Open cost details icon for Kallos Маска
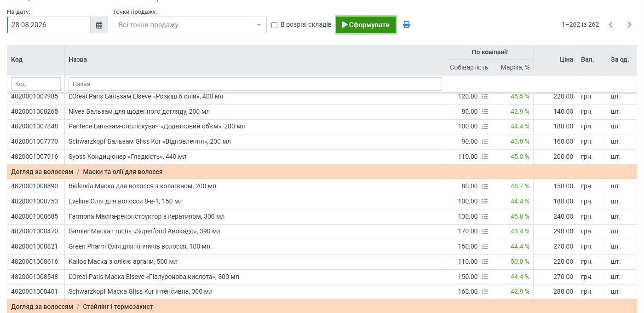Image resolution: width=644 pixels, height=313 pixels. [x=484, y=262]
